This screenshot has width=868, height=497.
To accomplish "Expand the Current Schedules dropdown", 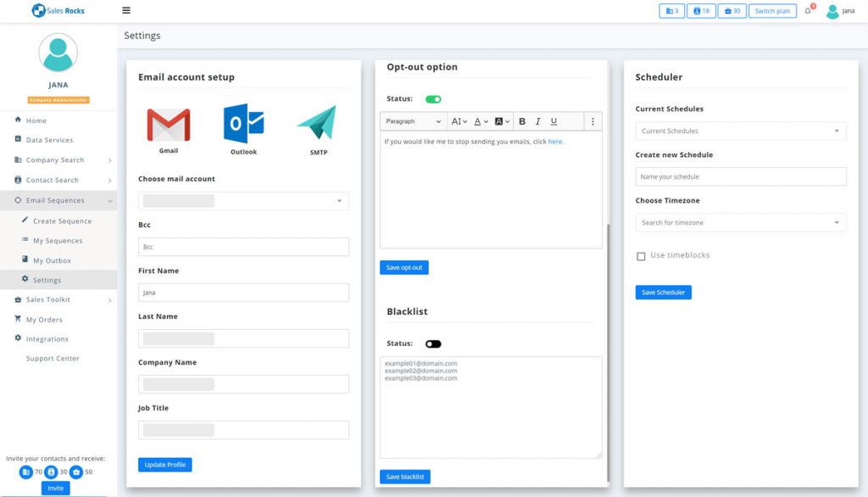I will (740, 131).
